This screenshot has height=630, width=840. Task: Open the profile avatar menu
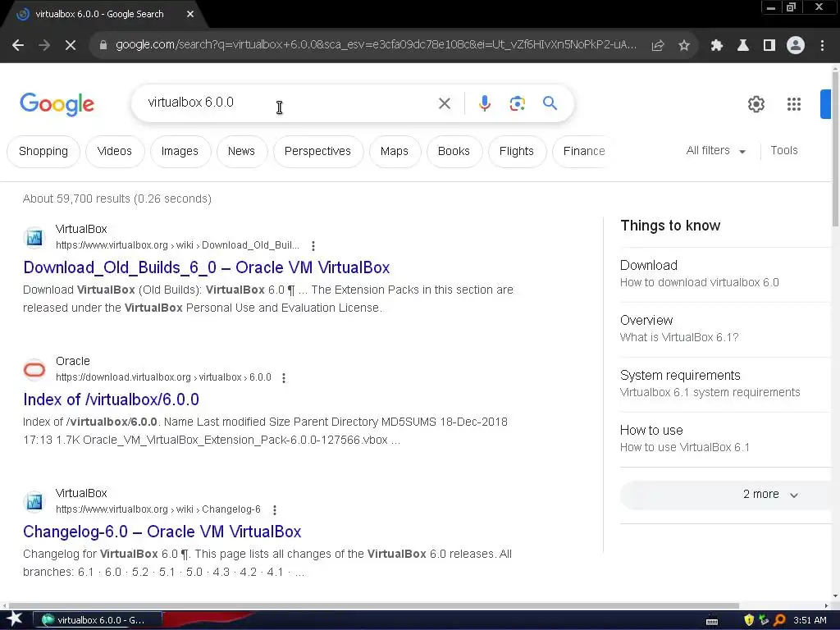[x=796, y=46]
